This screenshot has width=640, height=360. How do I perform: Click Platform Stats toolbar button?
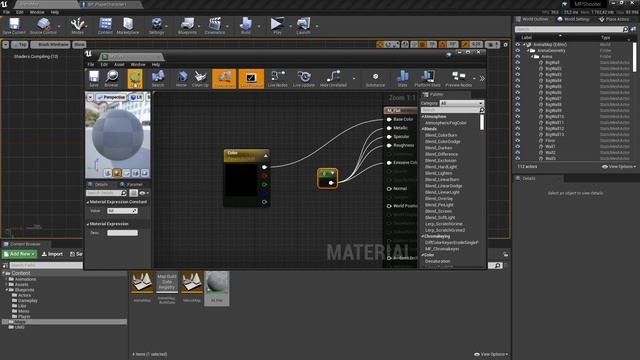(x=427, y=78)
